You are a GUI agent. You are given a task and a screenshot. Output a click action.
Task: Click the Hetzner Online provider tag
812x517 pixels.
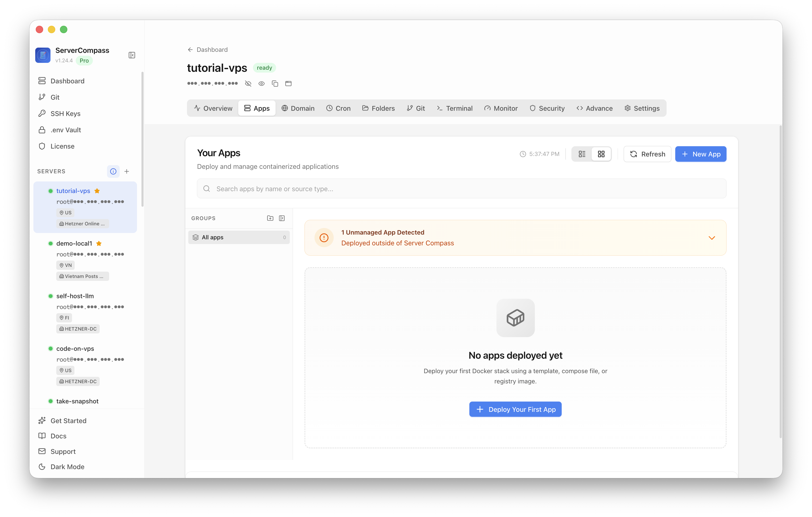tap(83, 224)
